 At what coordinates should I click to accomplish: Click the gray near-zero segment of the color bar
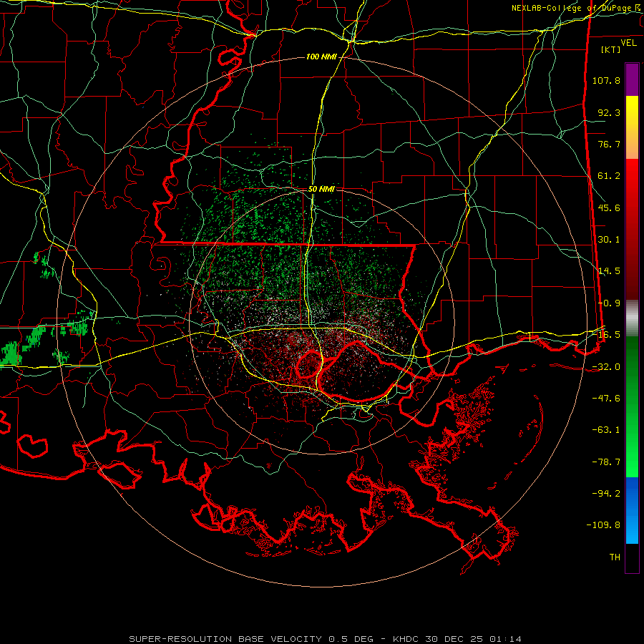coord(632,318)
